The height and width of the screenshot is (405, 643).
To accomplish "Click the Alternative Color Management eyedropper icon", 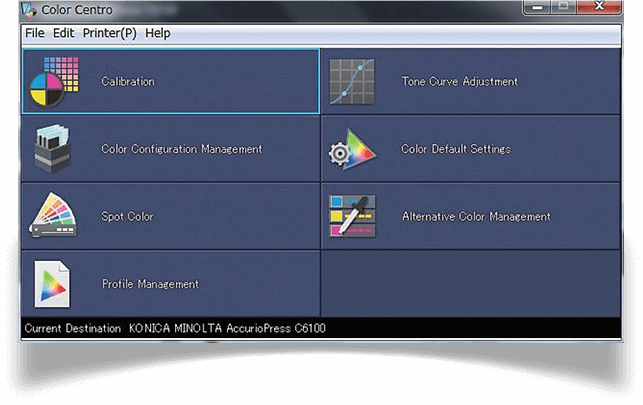I will [352, 216].
